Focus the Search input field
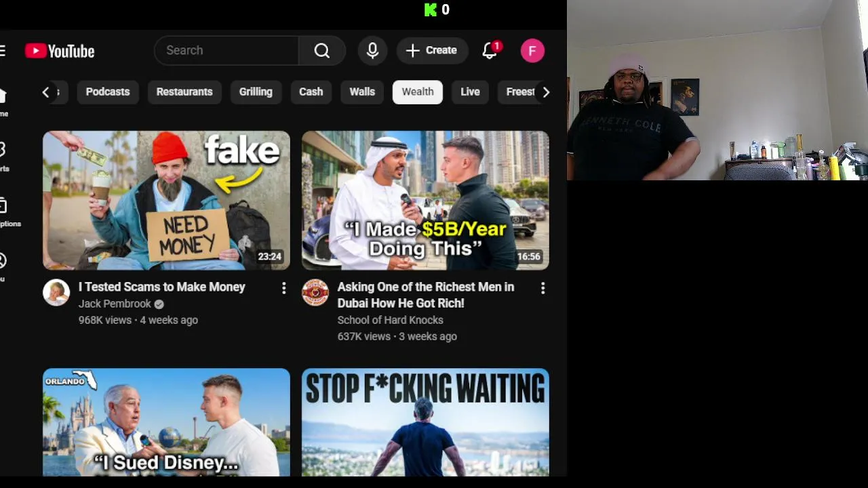This screenshot has height=488, width=868. pos(227,51)
